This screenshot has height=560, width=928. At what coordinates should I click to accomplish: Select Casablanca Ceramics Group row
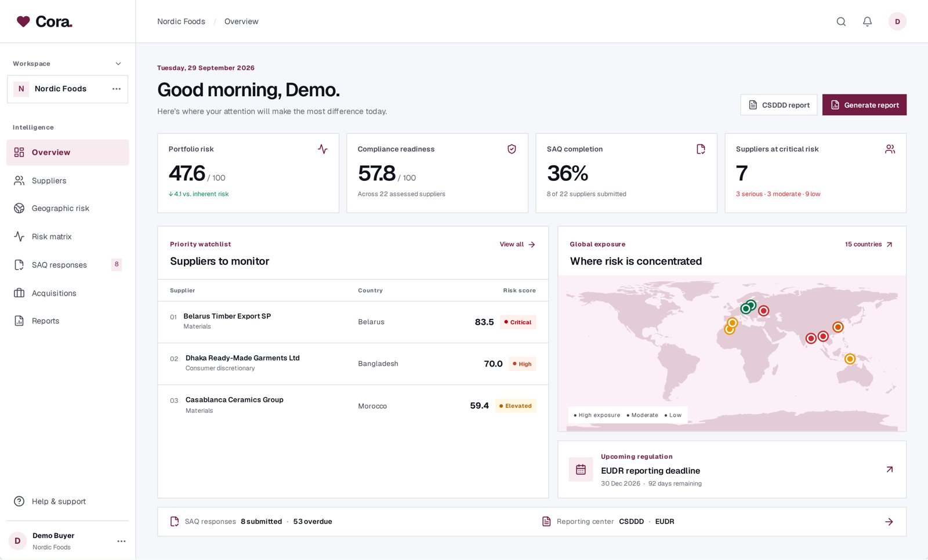click(353, 406)
